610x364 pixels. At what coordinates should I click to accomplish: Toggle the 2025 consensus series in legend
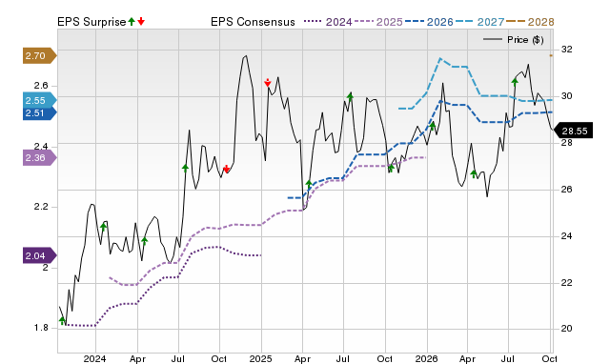click(378, 22)
